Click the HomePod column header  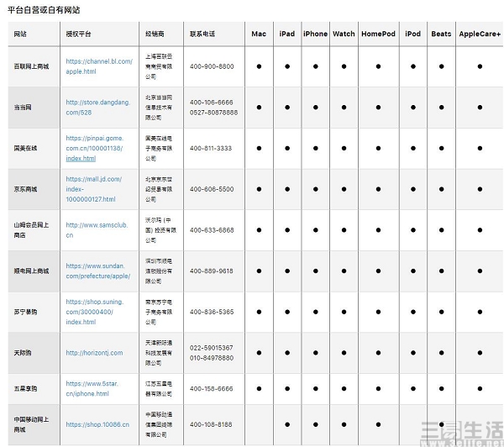[x=378, y=34]
